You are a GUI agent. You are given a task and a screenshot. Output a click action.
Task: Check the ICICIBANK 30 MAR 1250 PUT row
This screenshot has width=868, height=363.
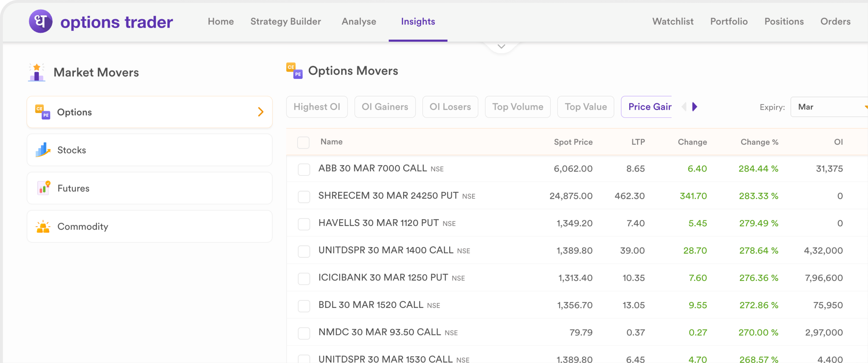click(304, 278)
